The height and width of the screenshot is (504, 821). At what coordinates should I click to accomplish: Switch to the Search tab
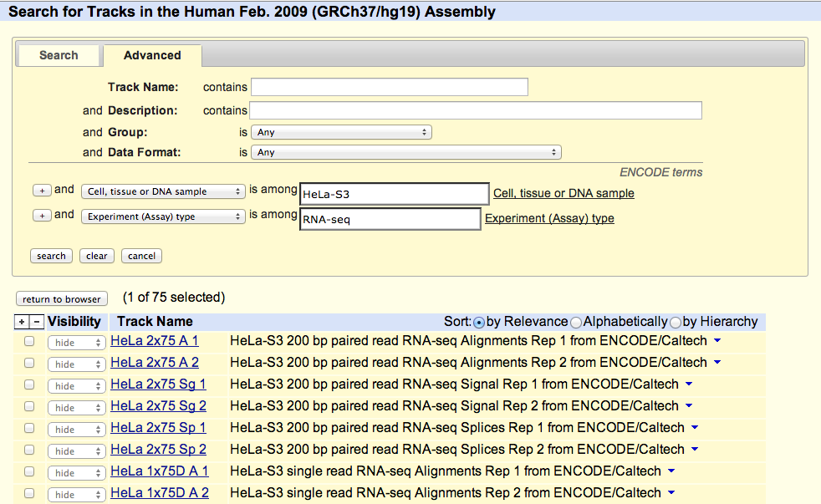[59, 55]
